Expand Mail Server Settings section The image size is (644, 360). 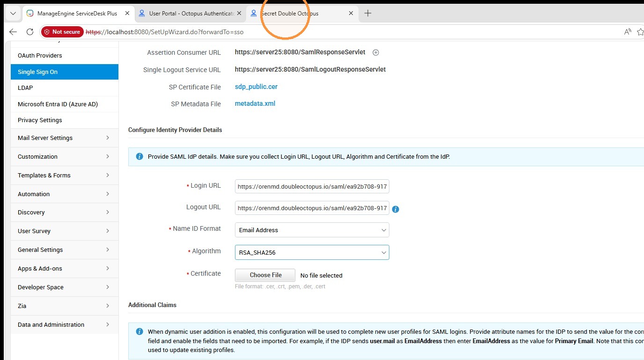[65, 138]
